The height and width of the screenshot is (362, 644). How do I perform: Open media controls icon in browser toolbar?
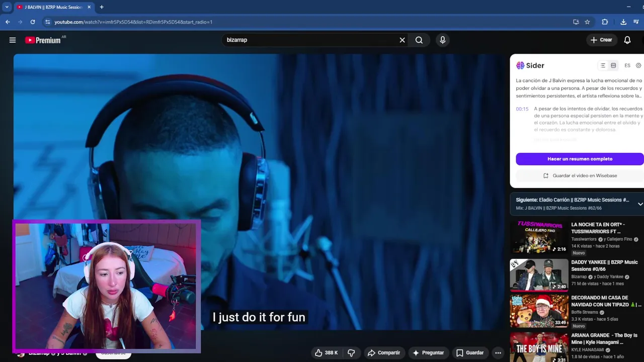636,22
